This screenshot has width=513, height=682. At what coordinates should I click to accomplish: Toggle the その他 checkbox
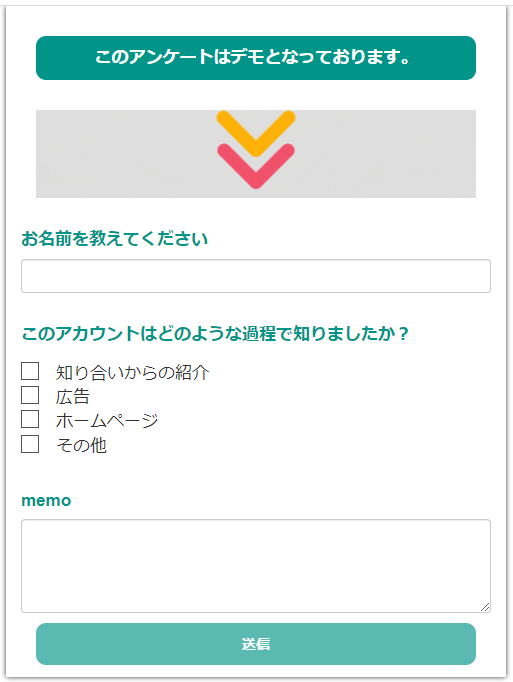tap(30, 444)
